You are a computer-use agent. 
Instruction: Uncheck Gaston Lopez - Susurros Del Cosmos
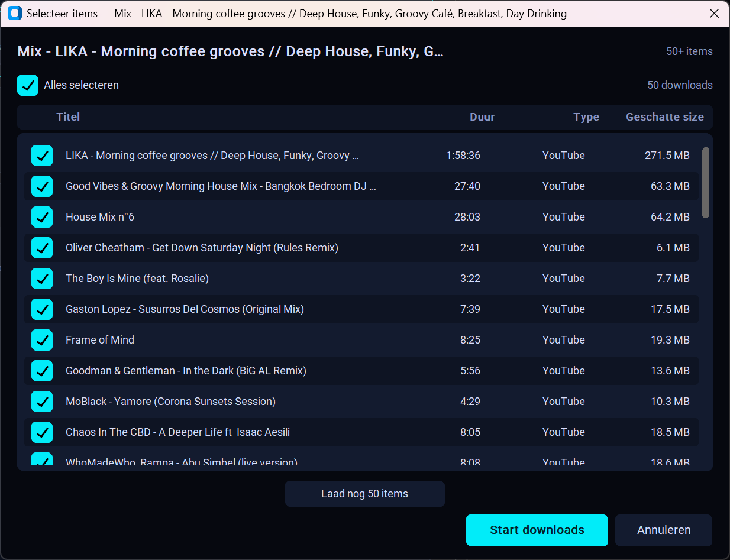point(42,309)
